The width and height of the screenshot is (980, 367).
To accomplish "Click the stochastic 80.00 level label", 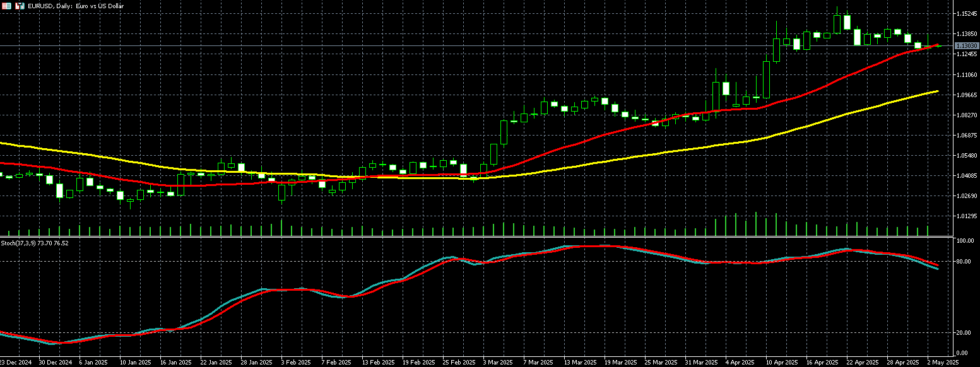I will (964, 262).
